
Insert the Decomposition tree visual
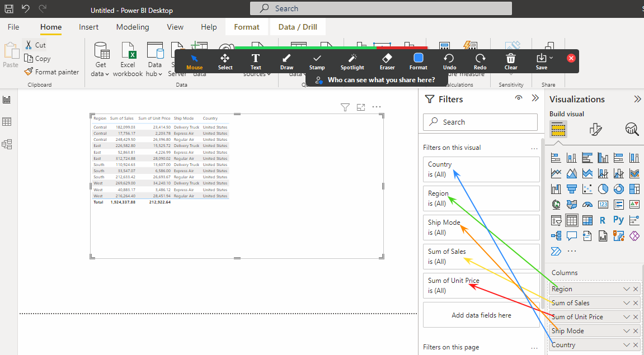(556, 236)
